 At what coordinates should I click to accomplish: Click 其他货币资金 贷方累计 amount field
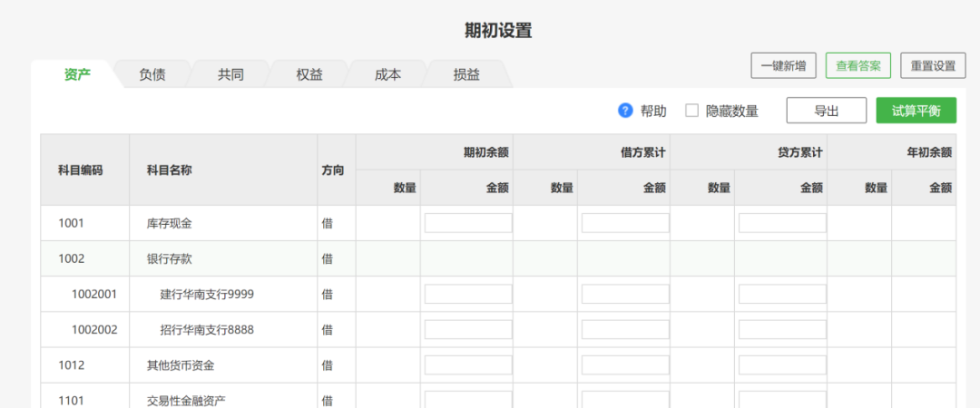click(782, 365)
